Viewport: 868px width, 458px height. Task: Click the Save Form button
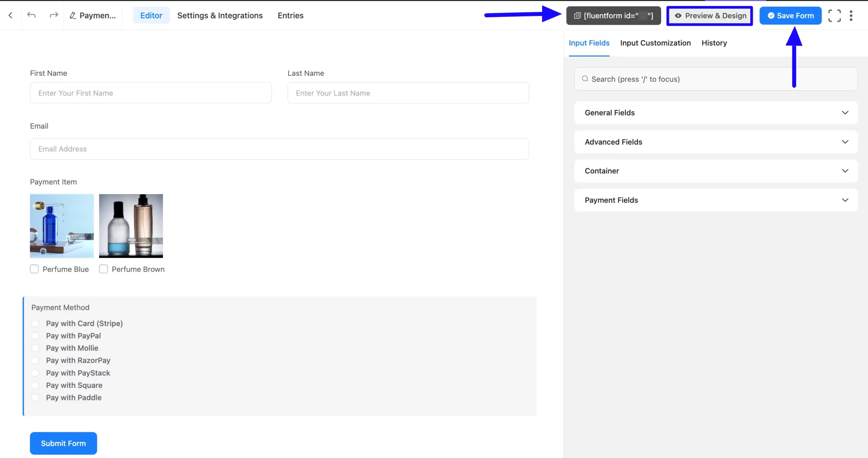coord(790,16)
